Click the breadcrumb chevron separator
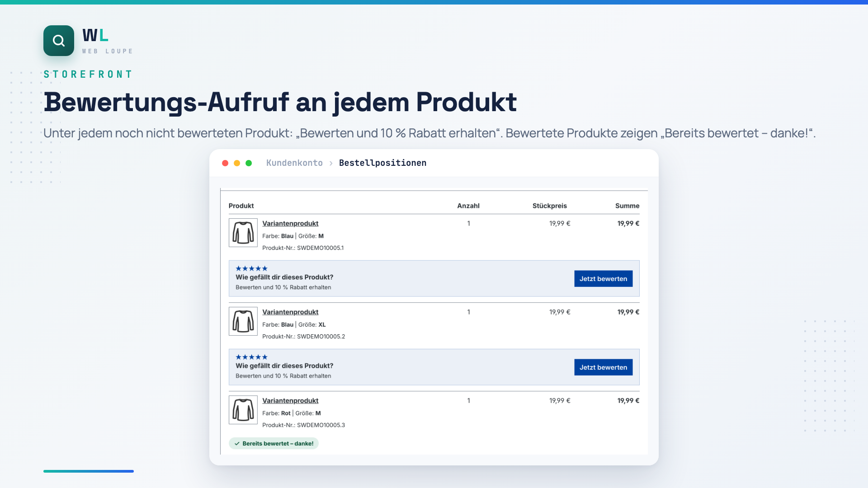 [x=331, y=163]
